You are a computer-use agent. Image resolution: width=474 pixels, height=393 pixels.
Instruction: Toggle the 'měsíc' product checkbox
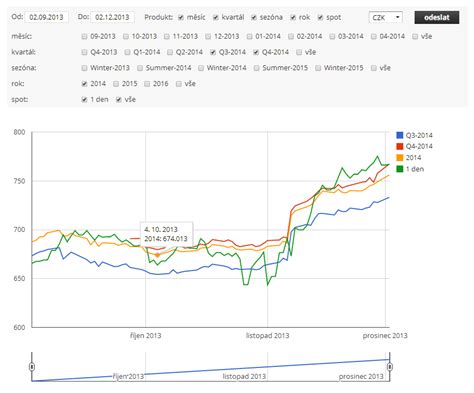click(x=181, y=18)
